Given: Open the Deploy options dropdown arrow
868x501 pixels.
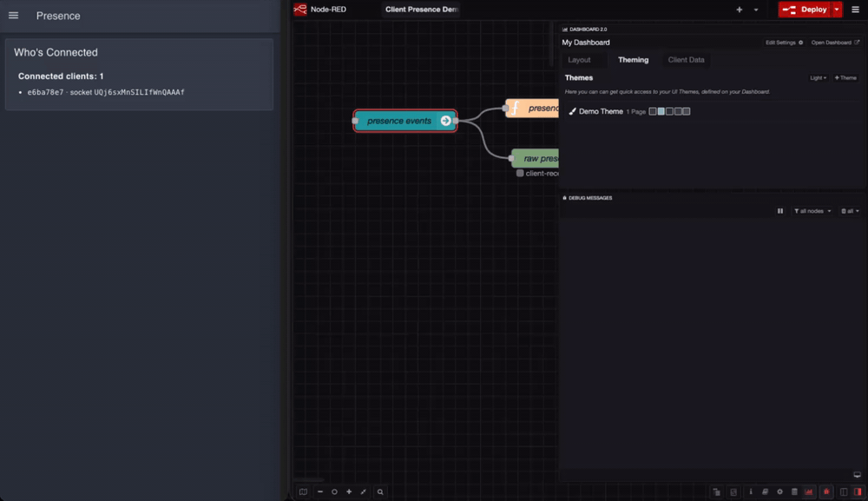Looking at the screenshot, I should 837,10.
